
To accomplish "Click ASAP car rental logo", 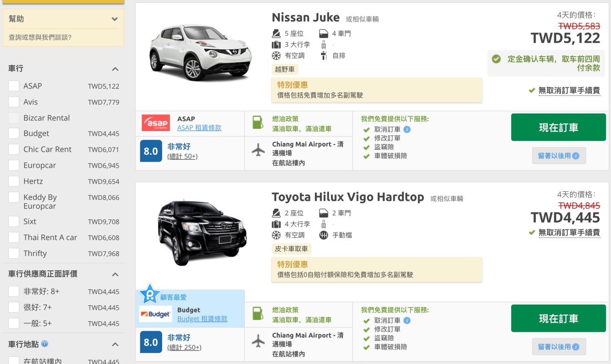I will (156, 123).
